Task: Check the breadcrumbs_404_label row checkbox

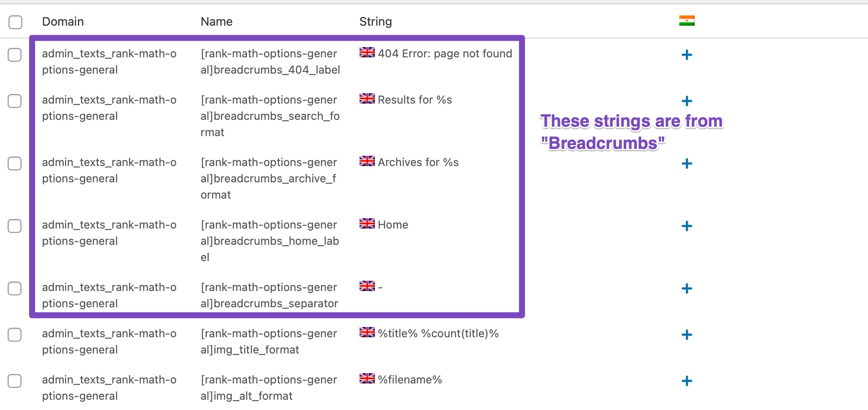Action: click(x=15, y=55)
